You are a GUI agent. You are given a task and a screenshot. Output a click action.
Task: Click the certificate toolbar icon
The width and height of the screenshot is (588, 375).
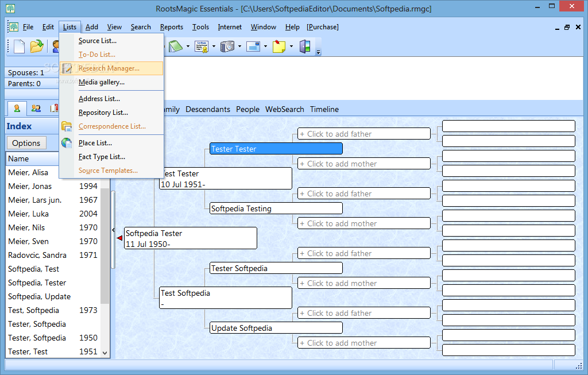pos(202,47)
